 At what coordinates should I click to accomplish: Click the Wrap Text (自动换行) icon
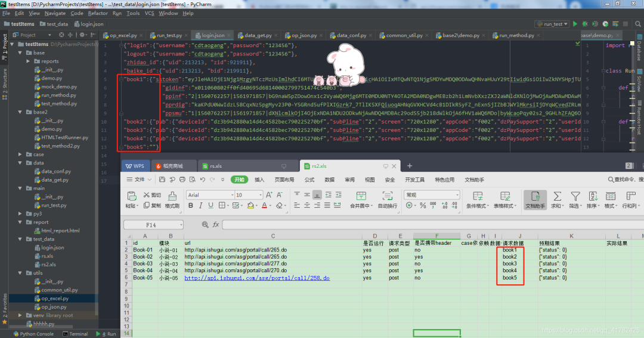(388, 196)
